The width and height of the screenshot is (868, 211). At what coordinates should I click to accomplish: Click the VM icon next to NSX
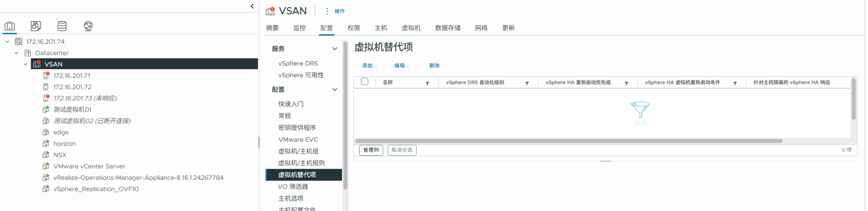(x=46, y=155)
